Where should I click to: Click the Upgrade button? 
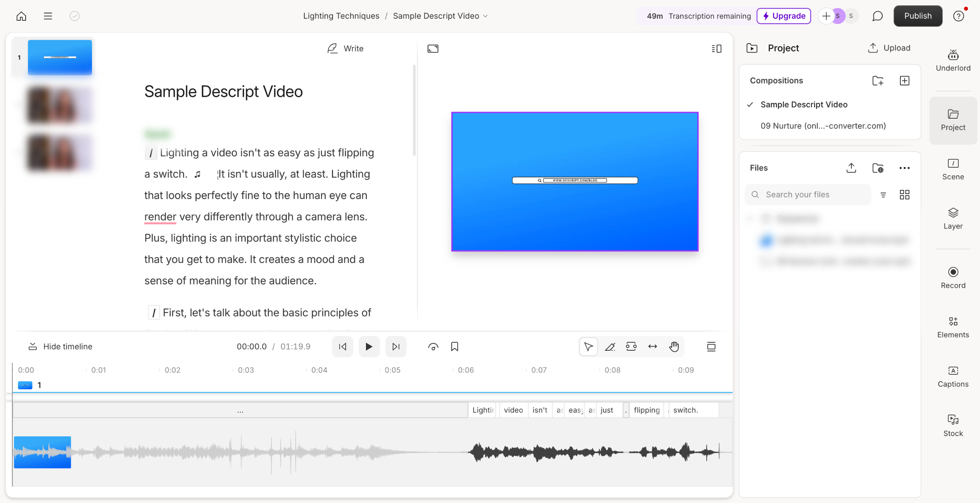click(x=784, y=16)
